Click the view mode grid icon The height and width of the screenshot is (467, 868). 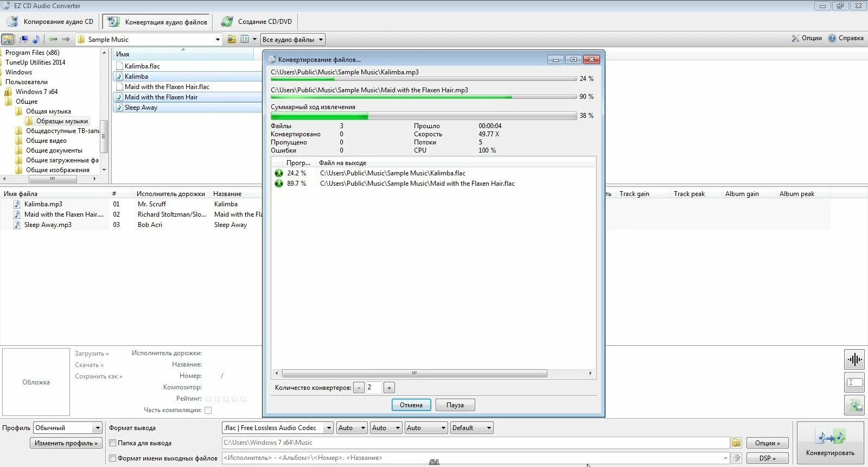(245, 39)
